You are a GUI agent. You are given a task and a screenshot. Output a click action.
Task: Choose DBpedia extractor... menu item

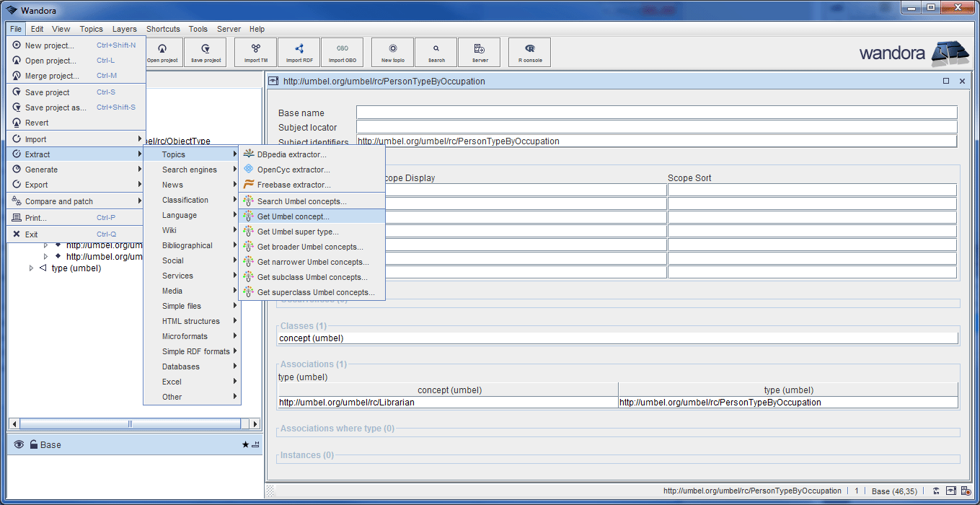pos(312,154)
